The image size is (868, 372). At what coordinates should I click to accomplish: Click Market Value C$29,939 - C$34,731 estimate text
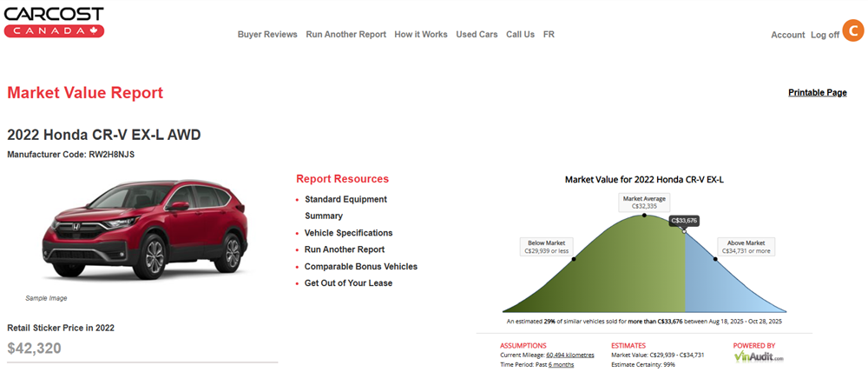[658, 355]
